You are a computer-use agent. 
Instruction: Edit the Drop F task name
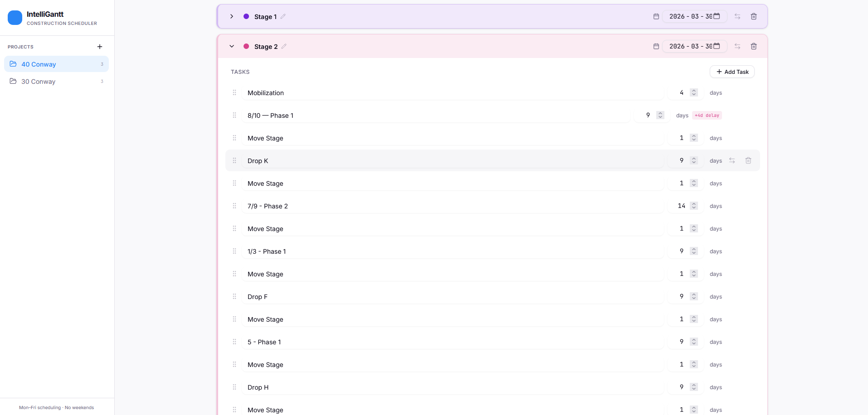(x=453, y=296)
